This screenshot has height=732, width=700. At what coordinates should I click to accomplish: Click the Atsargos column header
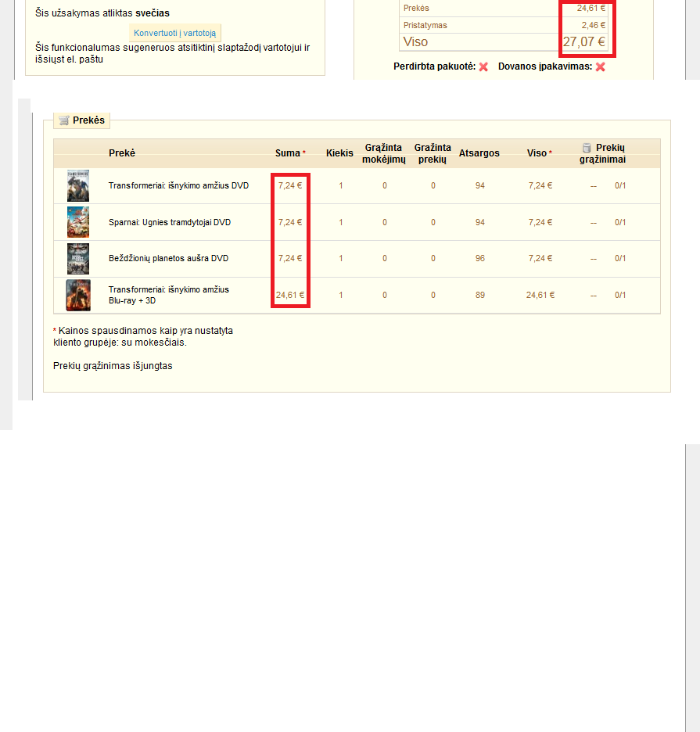(479, 153)
